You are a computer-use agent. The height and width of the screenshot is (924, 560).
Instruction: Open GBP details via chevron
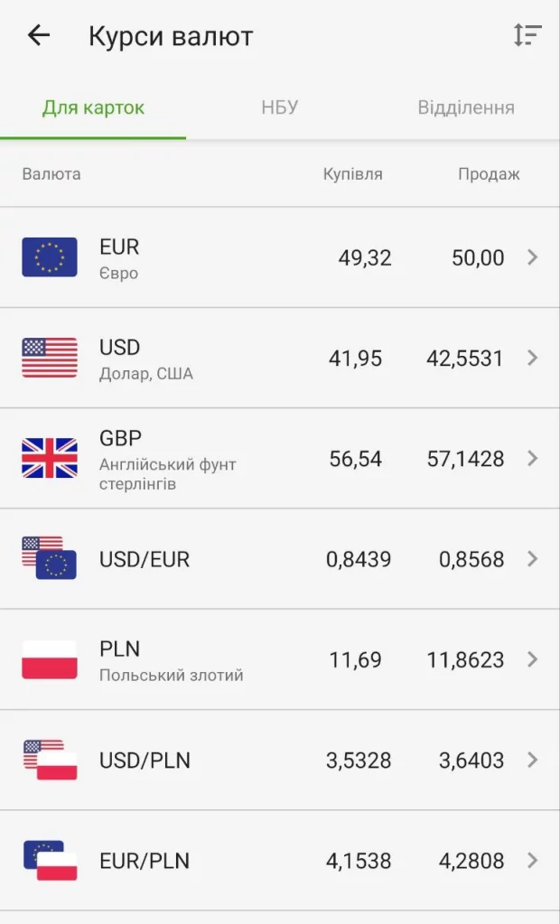532,458
